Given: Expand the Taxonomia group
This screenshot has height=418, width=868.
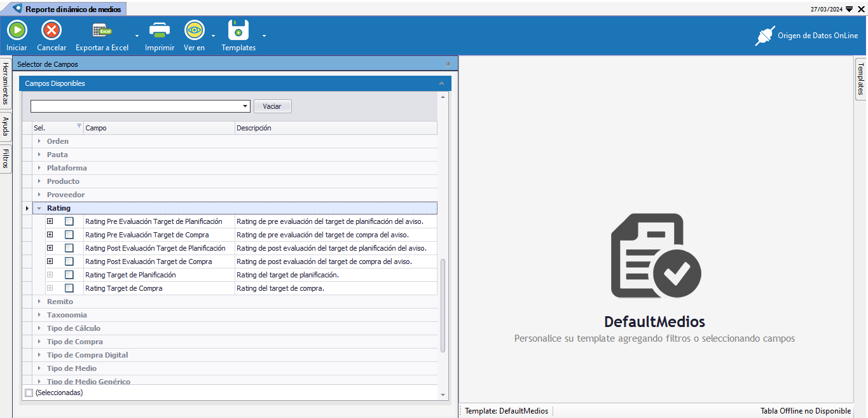Looking at the screenshot, I should click(39, 315).
